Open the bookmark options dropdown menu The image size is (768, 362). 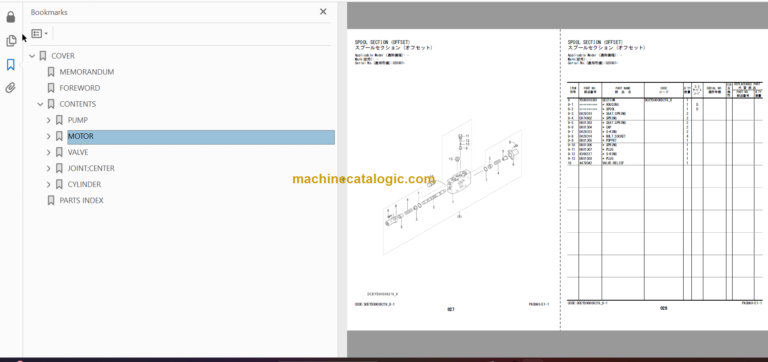point(40,34)
